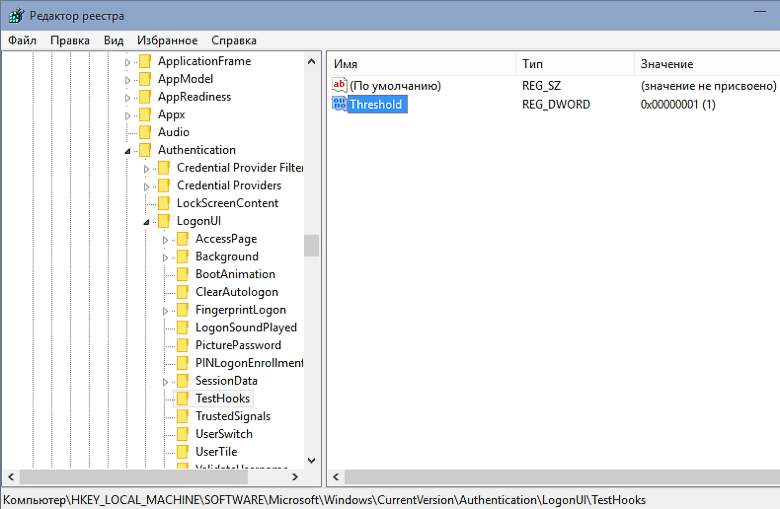Expand the AppModel tree node
This screenshot has height=509, width=780.
coord(127,80)
